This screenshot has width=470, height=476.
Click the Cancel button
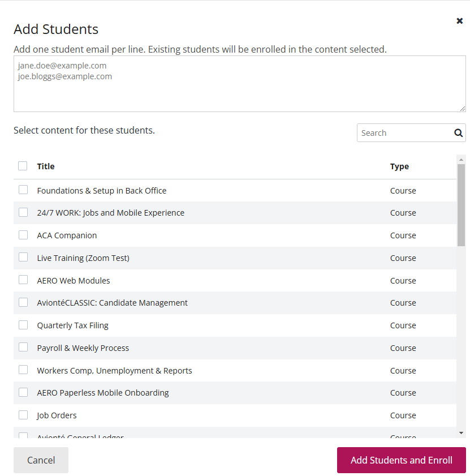[x=41, y=460]
